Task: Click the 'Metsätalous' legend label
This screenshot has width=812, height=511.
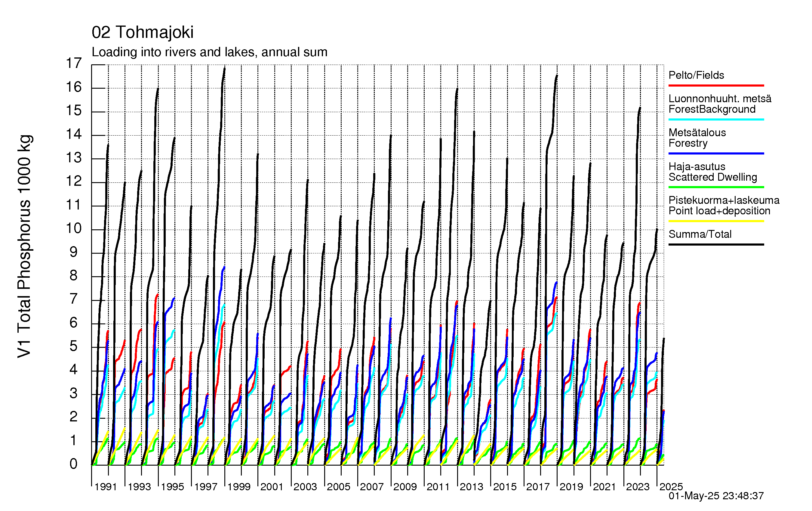Action: pyautogui.click(x=697, y=133)
